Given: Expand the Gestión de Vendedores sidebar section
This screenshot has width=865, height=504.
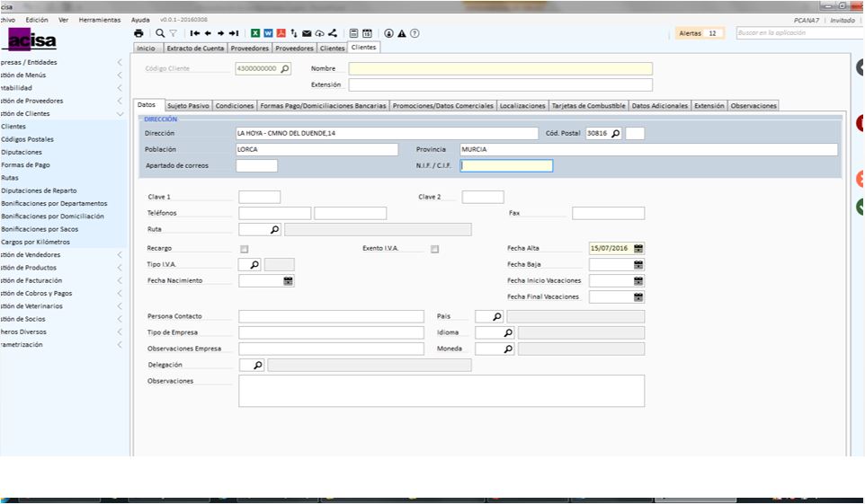Looking at the screenshot, I should [x=120, y=255].
